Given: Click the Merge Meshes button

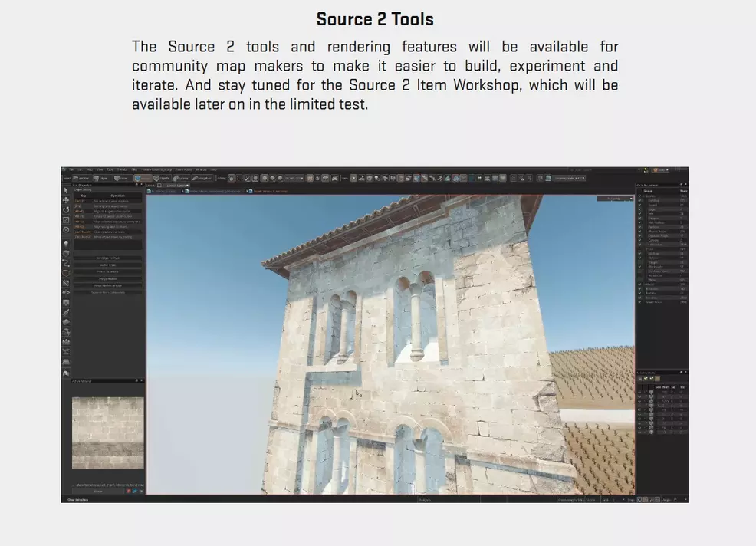Looking at the screenshot, I should pyautogui.click(x=108, y=279).
